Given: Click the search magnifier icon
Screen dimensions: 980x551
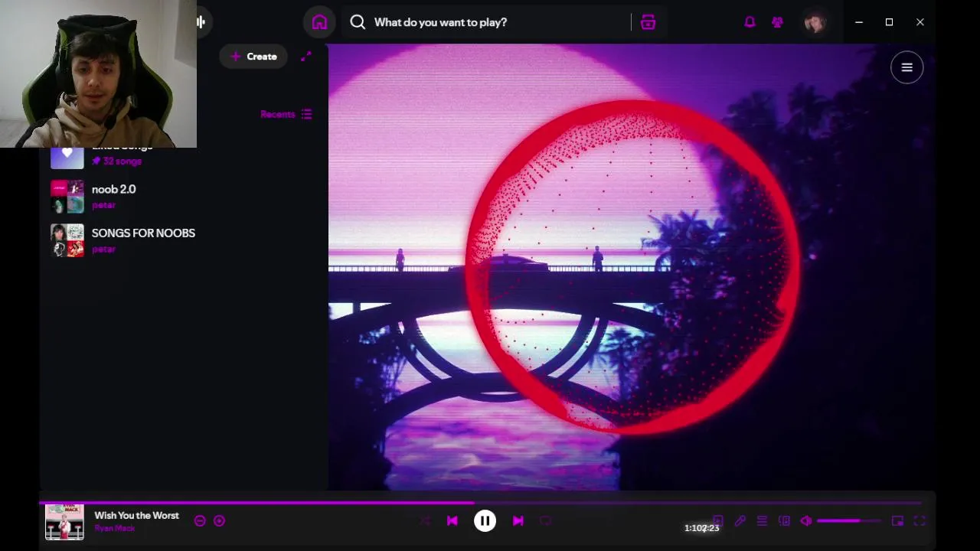Looking at the screenshot, I should point(358,22).
